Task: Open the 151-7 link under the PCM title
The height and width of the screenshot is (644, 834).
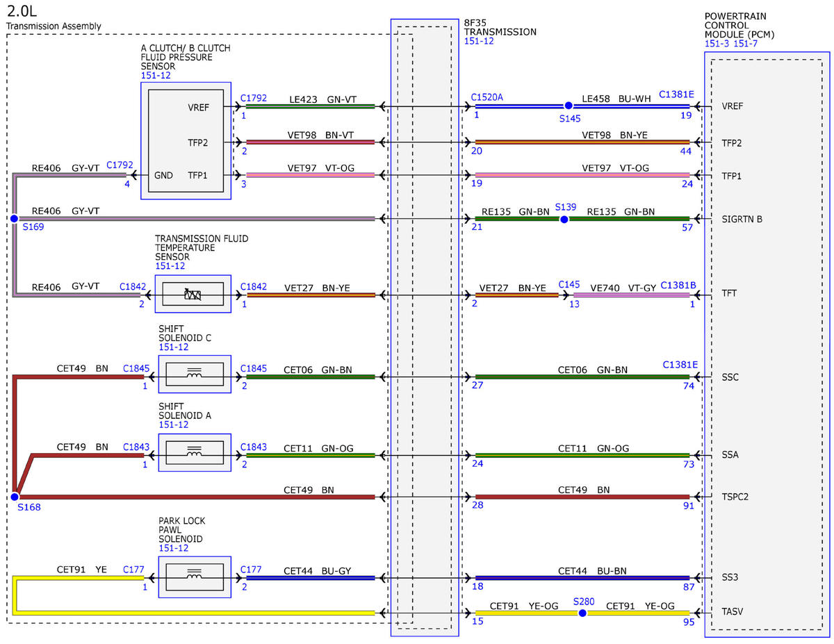Action: coord(745,44)
